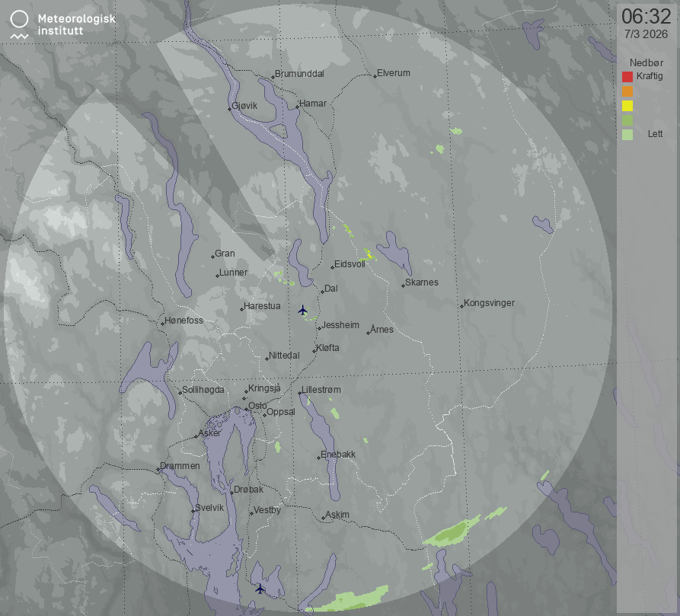The width and height of the screenshot is (680, 616).
Task: Click the 06:32 time display
Action: (x=646, y=17)
